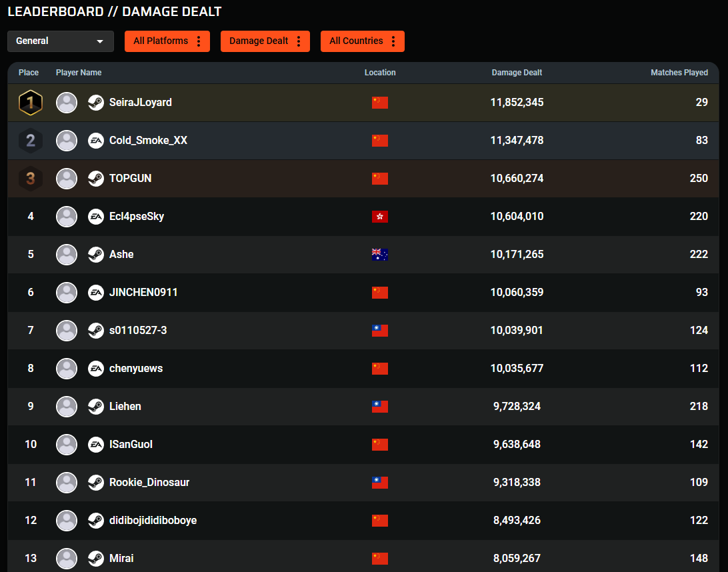Click Ecl4pseSky's Hong Kong flag

(x=380, y=217)
